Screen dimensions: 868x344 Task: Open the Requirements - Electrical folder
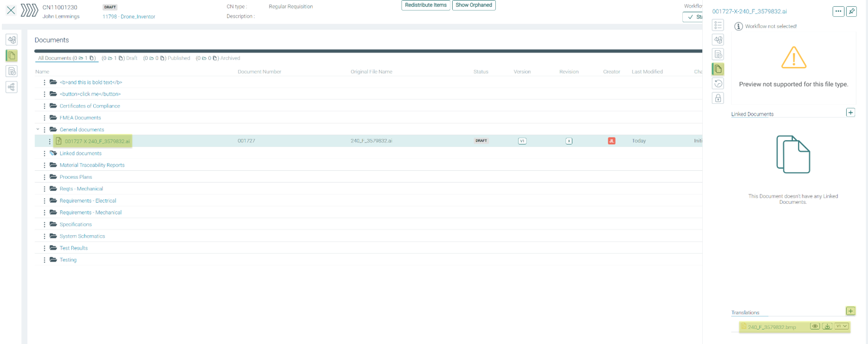(x=88, y=201)
